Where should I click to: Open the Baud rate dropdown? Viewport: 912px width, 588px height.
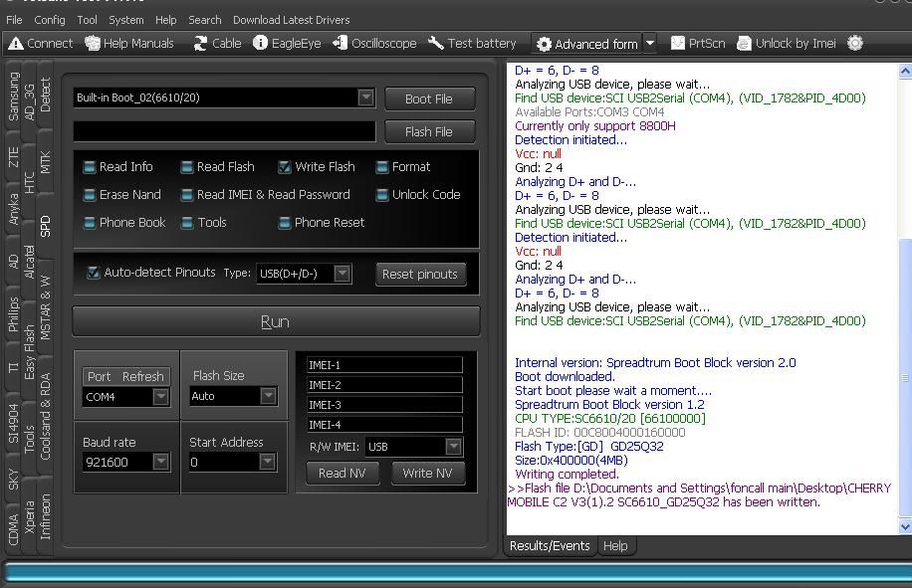click(160, 462)
